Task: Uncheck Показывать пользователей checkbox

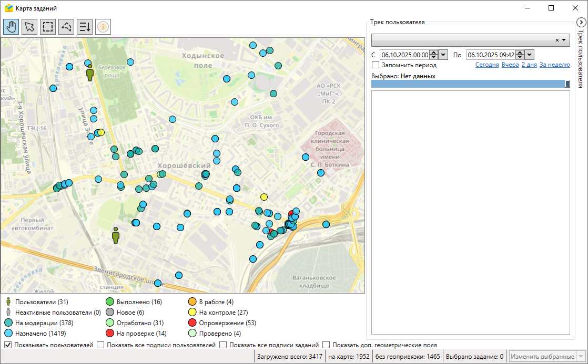Action: click(8, 345)
